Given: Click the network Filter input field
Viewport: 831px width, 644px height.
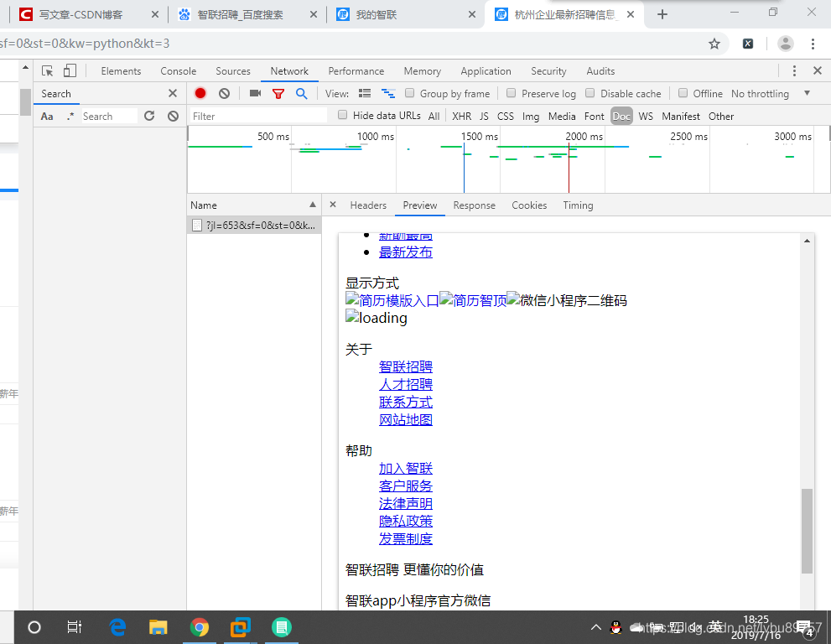Looking at the screenshot, I should [258, 116].
